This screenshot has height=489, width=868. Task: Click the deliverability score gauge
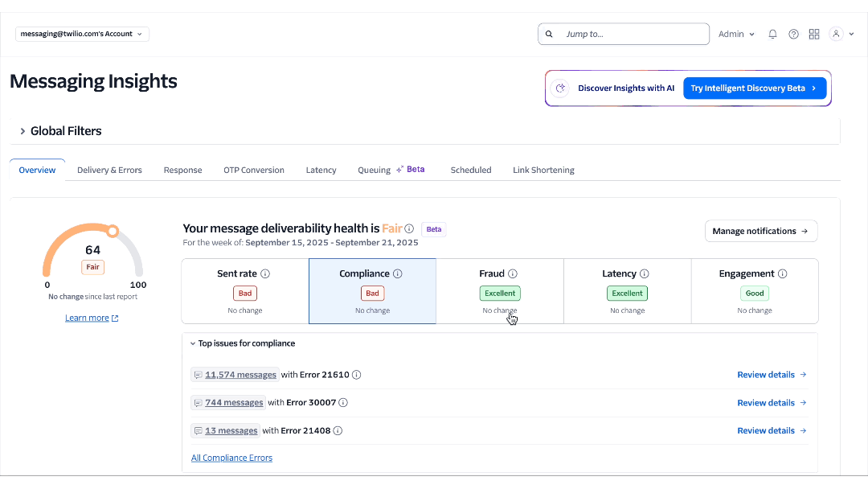point(92,252)
